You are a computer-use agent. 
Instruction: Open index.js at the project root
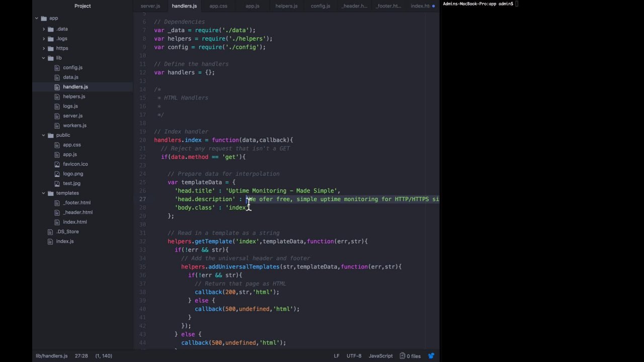pyautogui.click(x=65, y=241)
